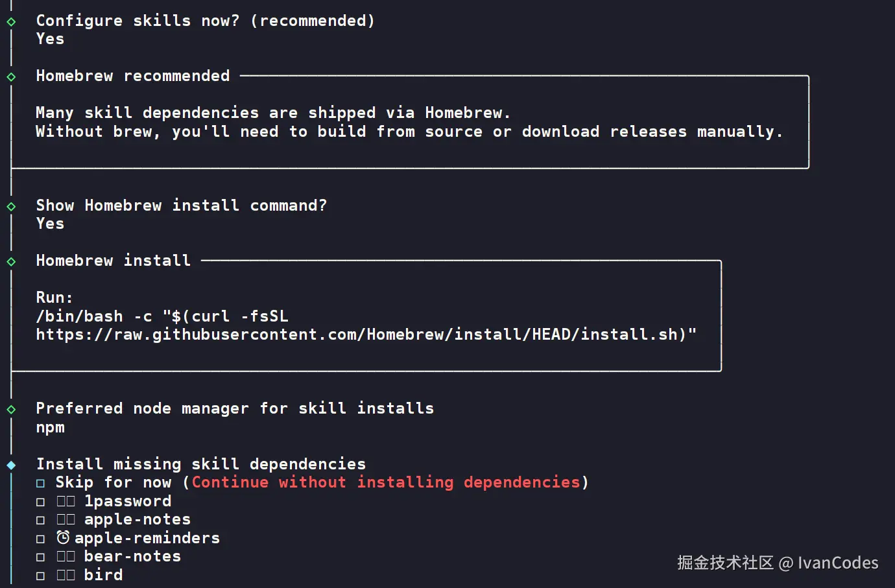Click the diamond beside Preferred node manager
The image size is (895, 588).
(11, 410)
